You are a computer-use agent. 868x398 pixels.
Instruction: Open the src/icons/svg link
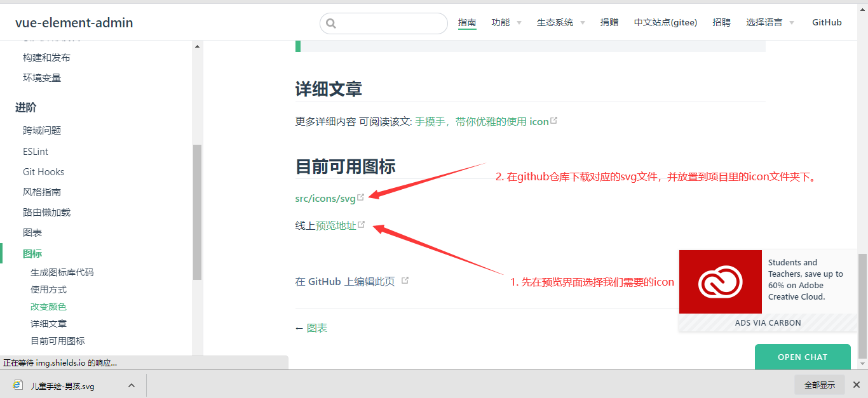pos(325,197)
